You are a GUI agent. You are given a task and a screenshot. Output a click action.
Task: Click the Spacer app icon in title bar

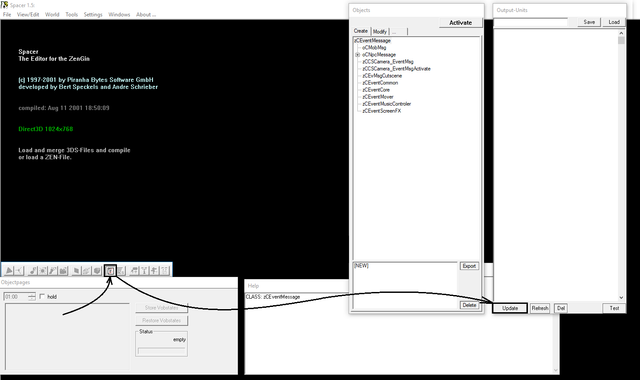tap(4, 5)
